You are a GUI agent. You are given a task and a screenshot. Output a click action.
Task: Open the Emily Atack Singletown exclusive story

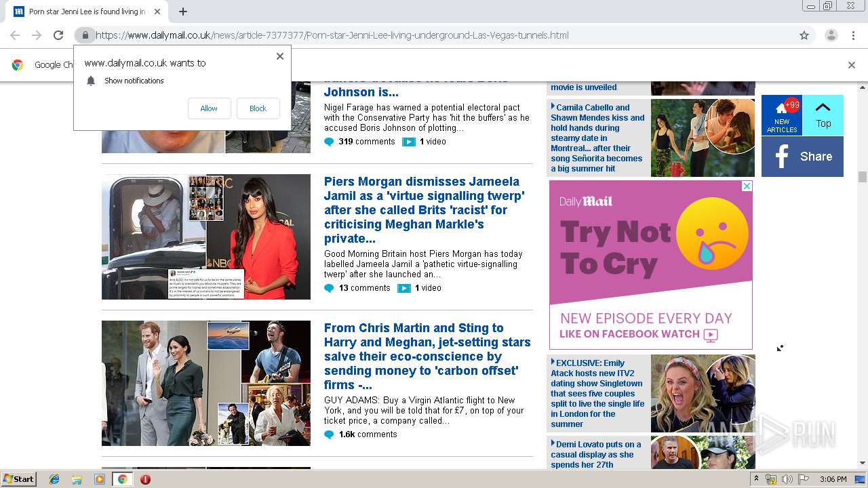(597, 393)
